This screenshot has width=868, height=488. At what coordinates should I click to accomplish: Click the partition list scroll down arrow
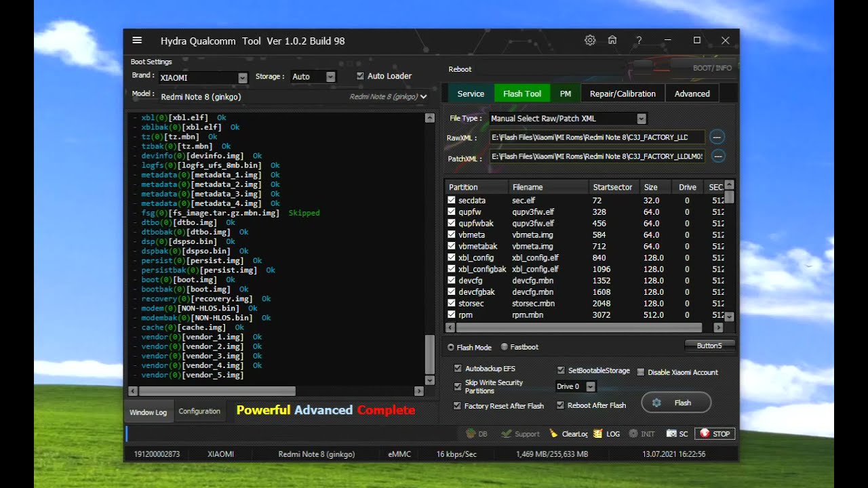(729, 317)
